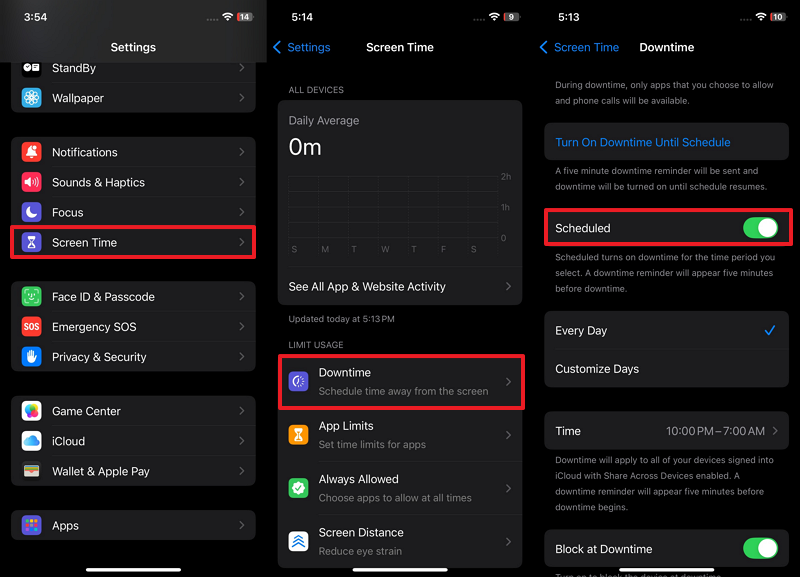
Task: Open the iCloud settings row
Action: [x=133, y=441]
